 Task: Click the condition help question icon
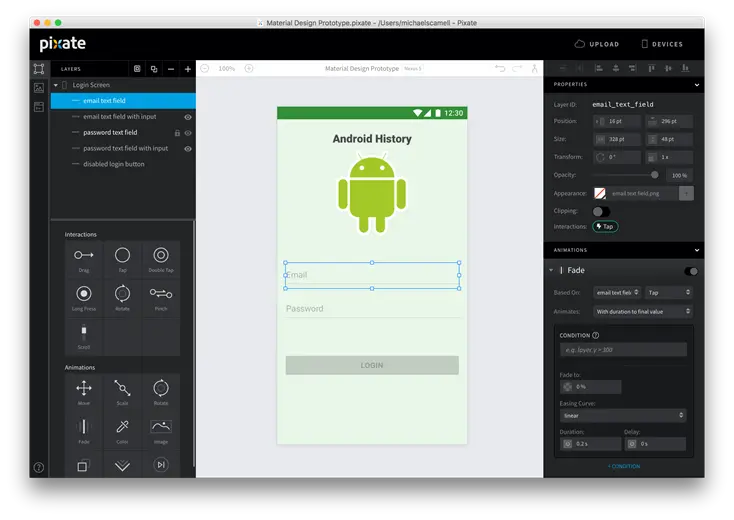[x=595, y=336]
